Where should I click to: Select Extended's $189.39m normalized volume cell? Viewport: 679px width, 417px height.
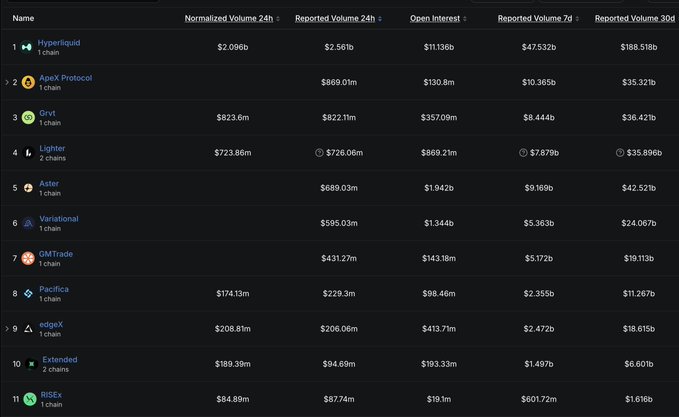[x=233, y=364]
